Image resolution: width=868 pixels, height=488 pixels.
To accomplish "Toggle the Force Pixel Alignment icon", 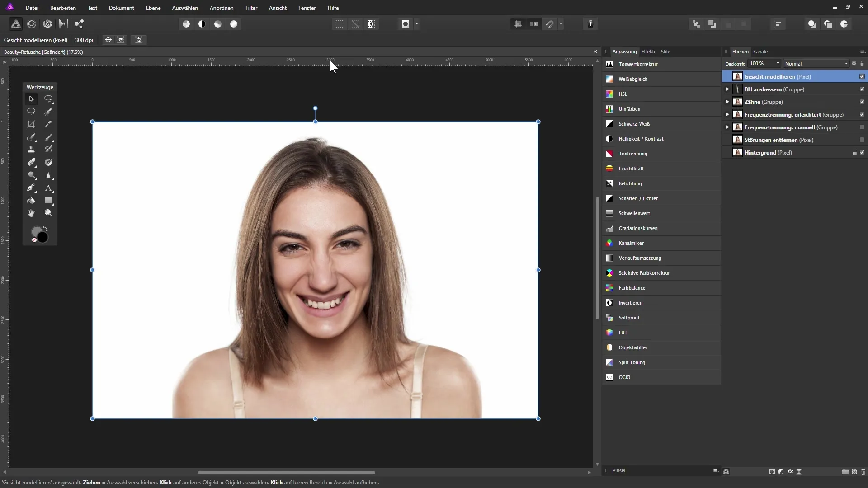I will click(534, 24).
